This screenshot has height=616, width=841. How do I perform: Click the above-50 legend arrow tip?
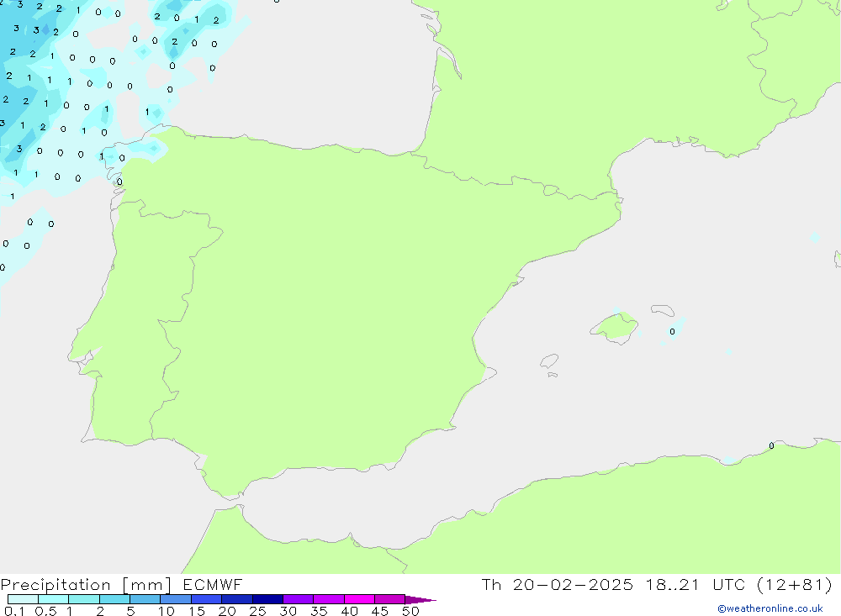421,600
